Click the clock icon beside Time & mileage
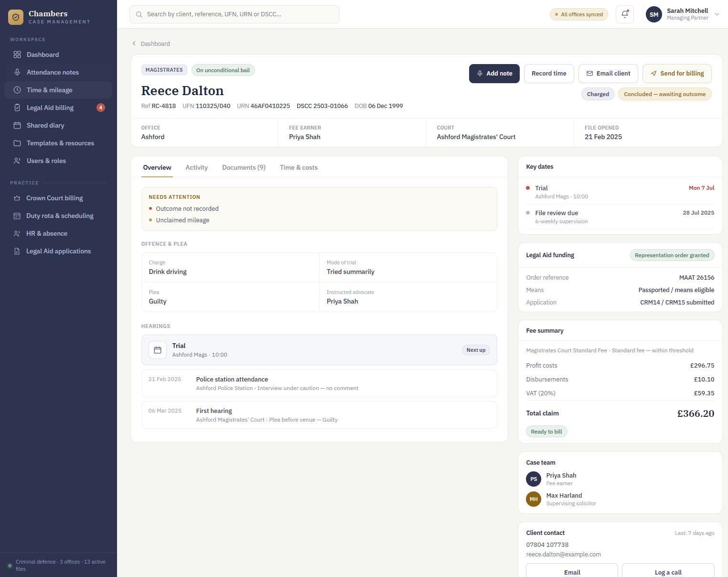The image size is (728, 577). pos(17,90)
